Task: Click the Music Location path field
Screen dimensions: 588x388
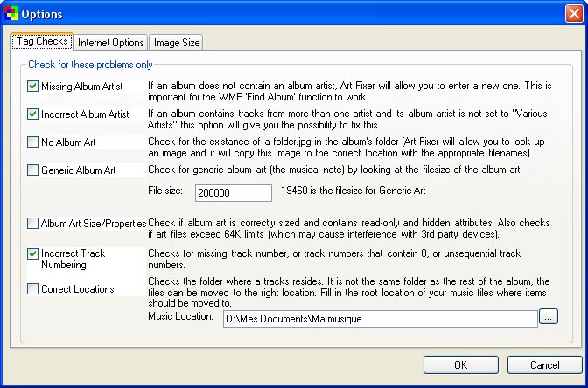Action: 378,319
